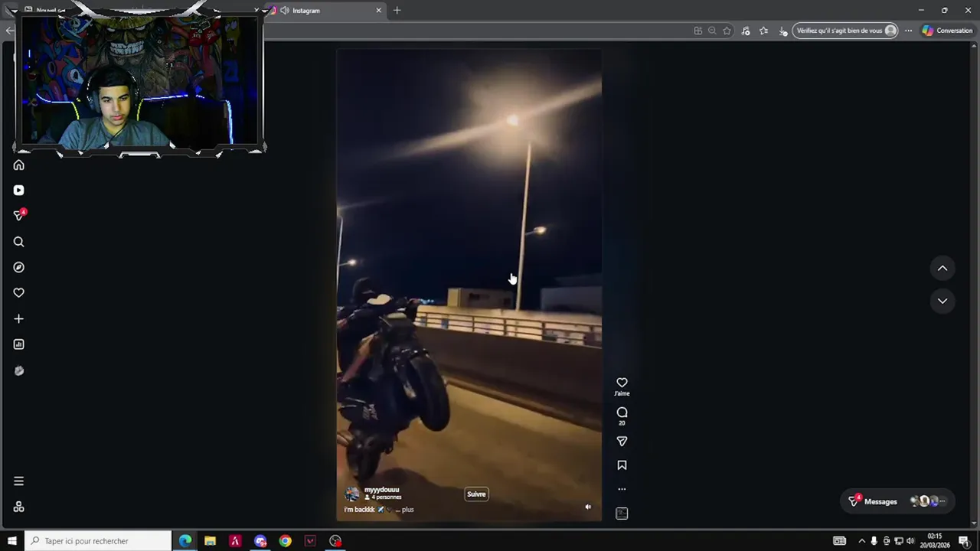
Task: Open the network tray icon
Action: (899, 541)
